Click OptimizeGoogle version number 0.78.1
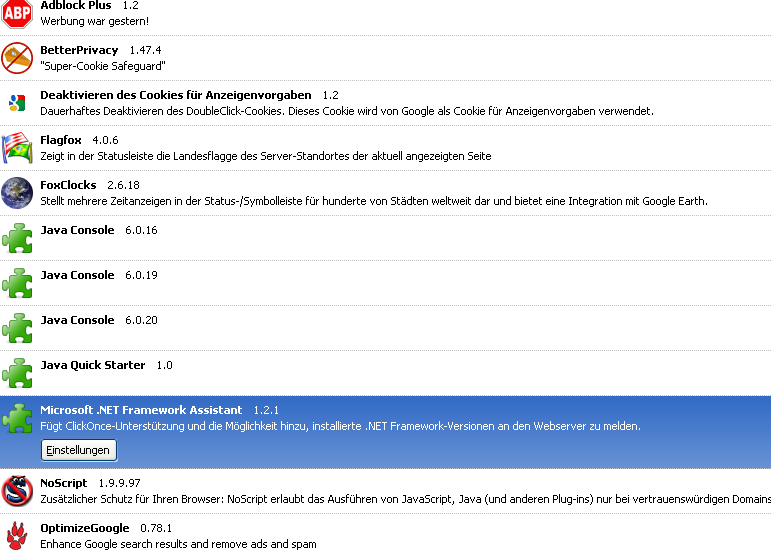771x554 pixels. (x=156, y=528)
